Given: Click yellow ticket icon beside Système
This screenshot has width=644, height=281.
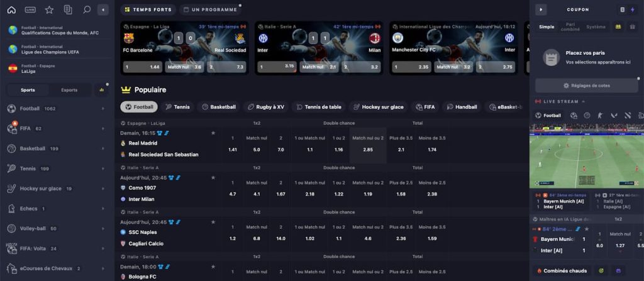Looking at the screenshot, I should (617, 26).
